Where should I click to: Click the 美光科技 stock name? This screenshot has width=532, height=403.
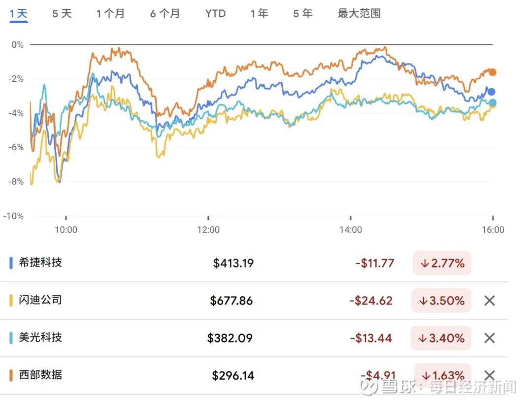(40, 337)
